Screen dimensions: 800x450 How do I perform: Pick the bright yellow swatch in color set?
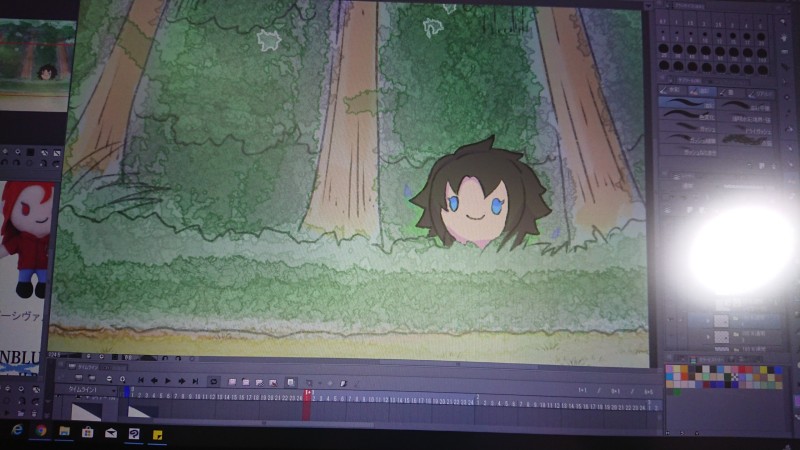[x=763, y=369]
